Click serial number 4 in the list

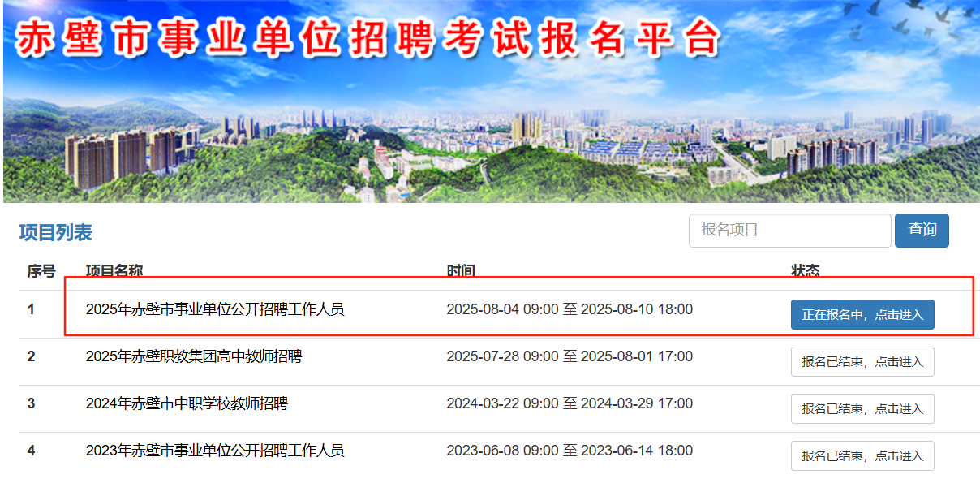(x=32, y=451)
